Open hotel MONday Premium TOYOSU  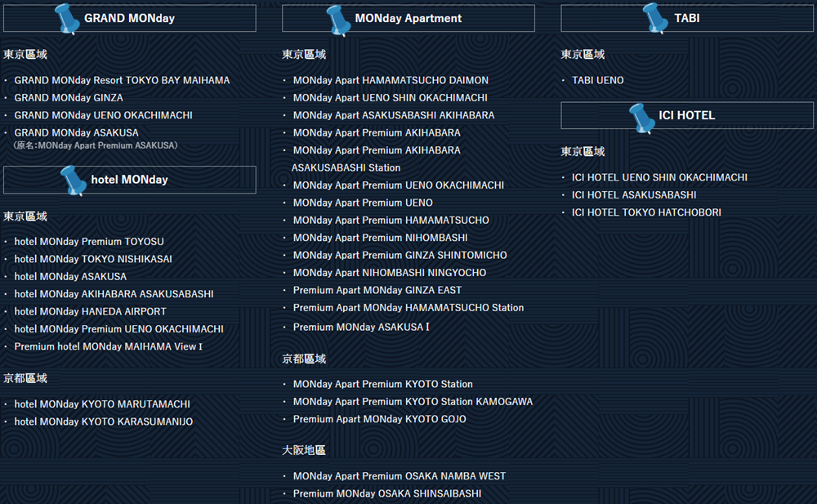(x=89, y=242)
